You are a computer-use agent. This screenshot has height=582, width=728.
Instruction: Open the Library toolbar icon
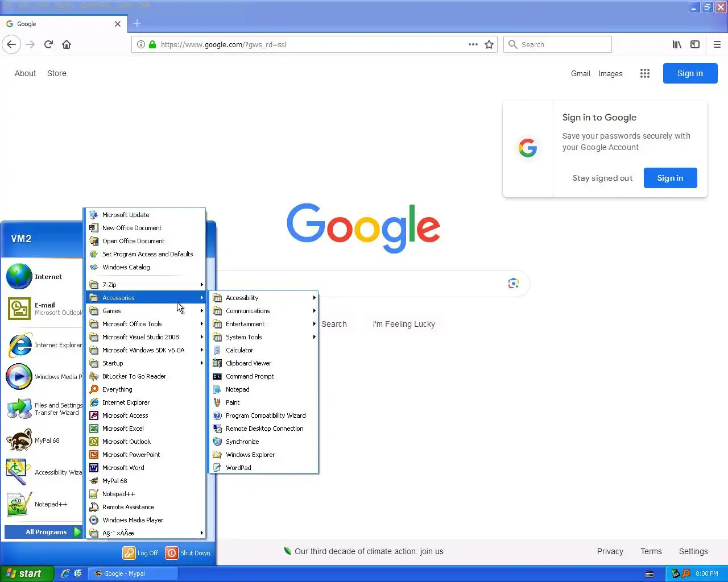tap(677, 44)
